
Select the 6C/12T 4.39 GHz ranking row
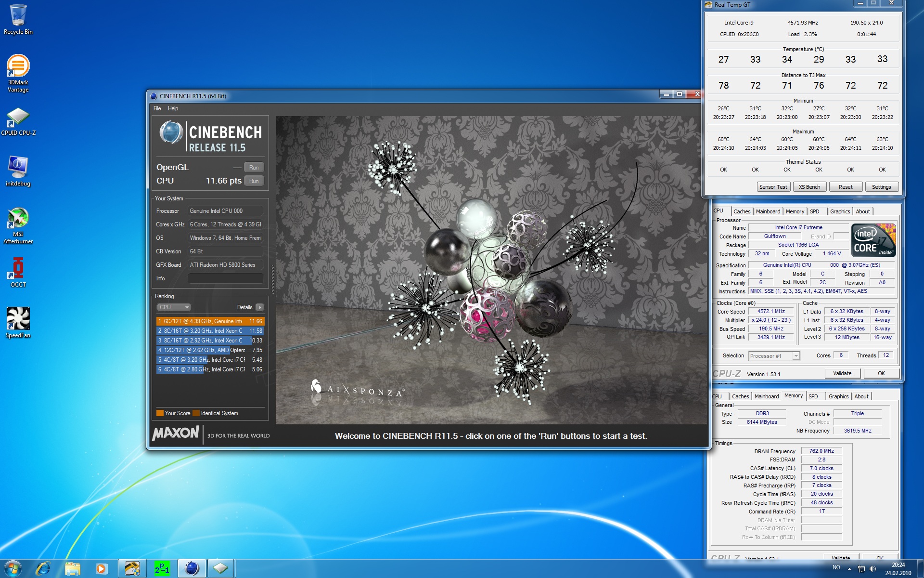click(210, 321)
